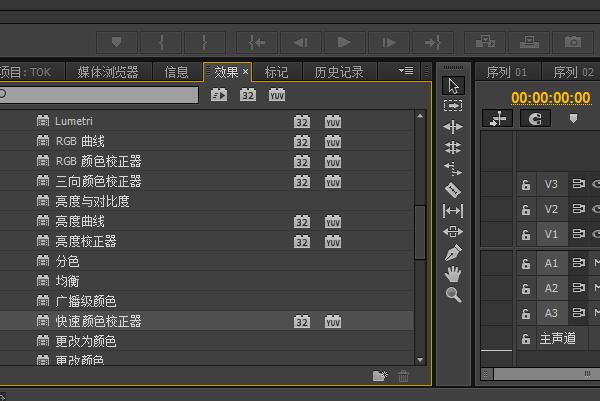Screen dimensions: 600x401
Task: Select the Track Select tool
Action: point(453,105)
